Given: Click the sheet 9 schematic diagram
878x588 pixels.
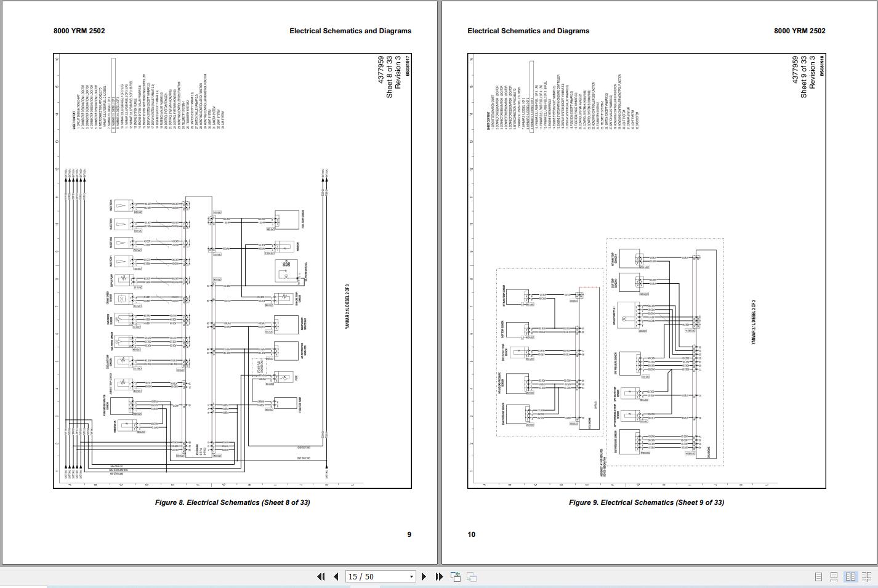Looking at the screenshot, I should (646, 271).
